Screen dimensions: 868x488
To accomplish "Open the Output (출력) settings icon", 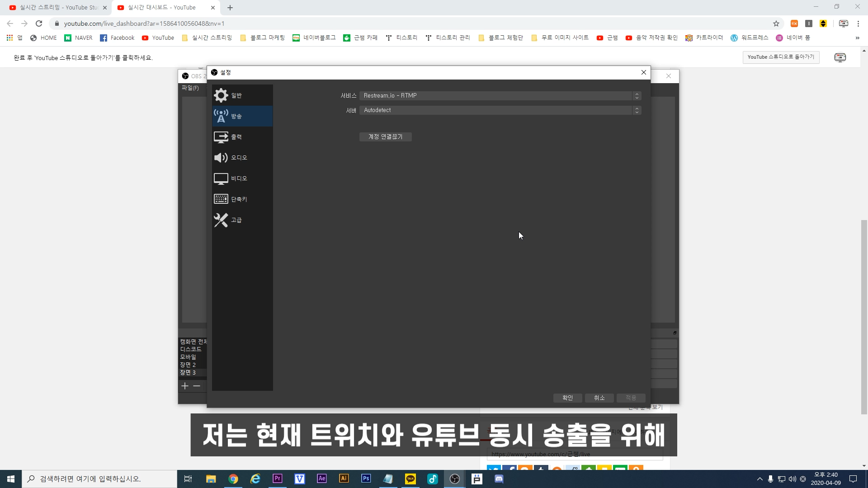I will pyautogui.click(x=221, y=137).
